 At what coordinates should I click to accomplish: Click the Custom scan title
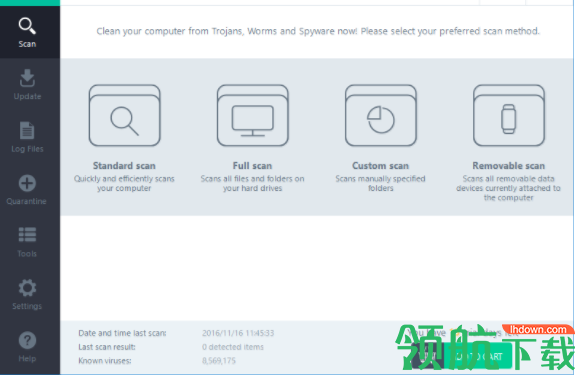tap(380, 166)
